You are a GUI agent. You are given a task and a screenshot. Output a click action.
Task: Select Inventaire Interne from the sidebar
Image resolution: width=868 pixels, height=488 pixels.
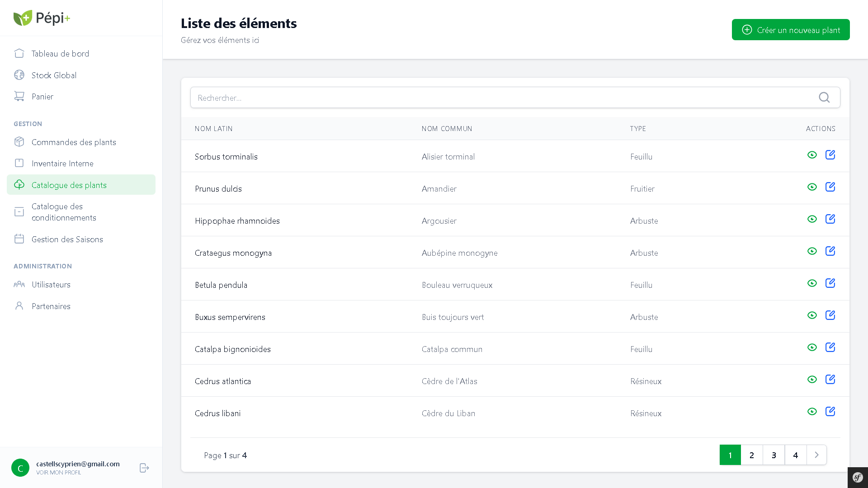coord(62,163)
